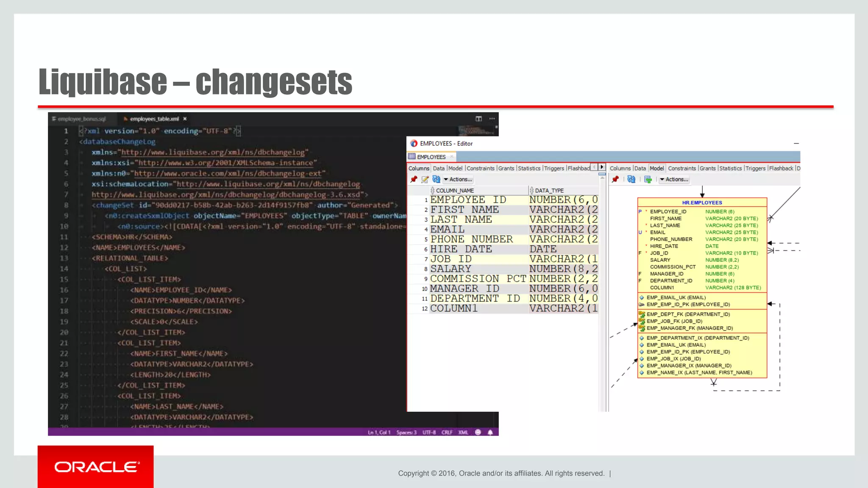The width and height of the screenshot is (868, 488).
Task: Open the Constraints tab in left pane
Action: tap(481, 168)
